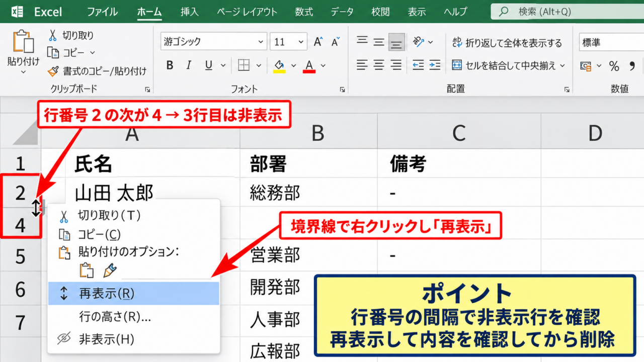Toggle Italic formatting
The width and height of the screenshot is (644, 362).
[x=189, y=65]
